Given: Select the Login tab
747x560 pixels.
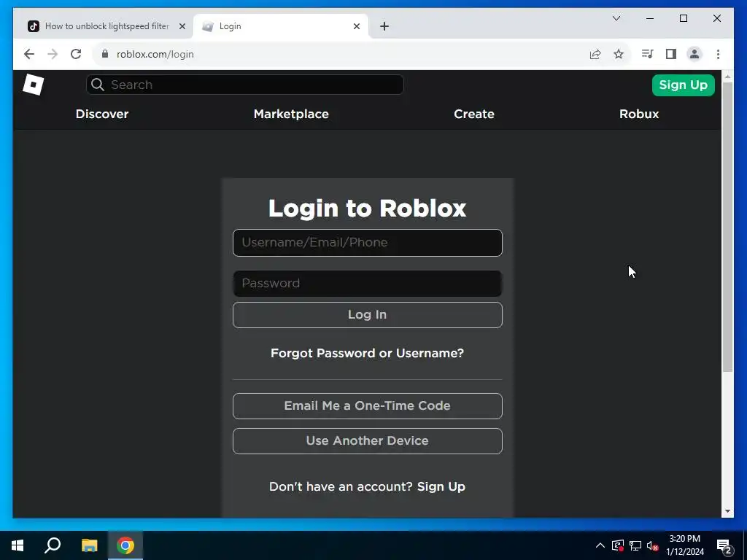Looking at the screenshot, I should [281, 26].
